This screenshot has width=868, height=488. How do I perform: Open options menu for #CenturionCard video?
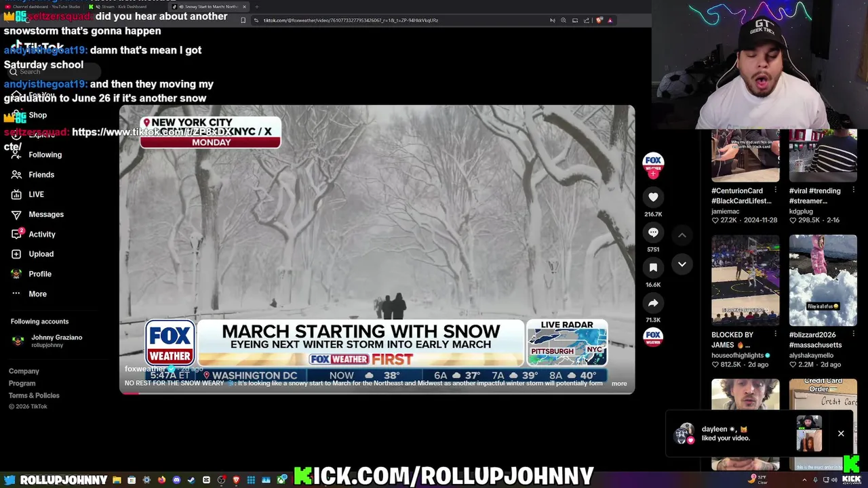click(x=775, y=190)
